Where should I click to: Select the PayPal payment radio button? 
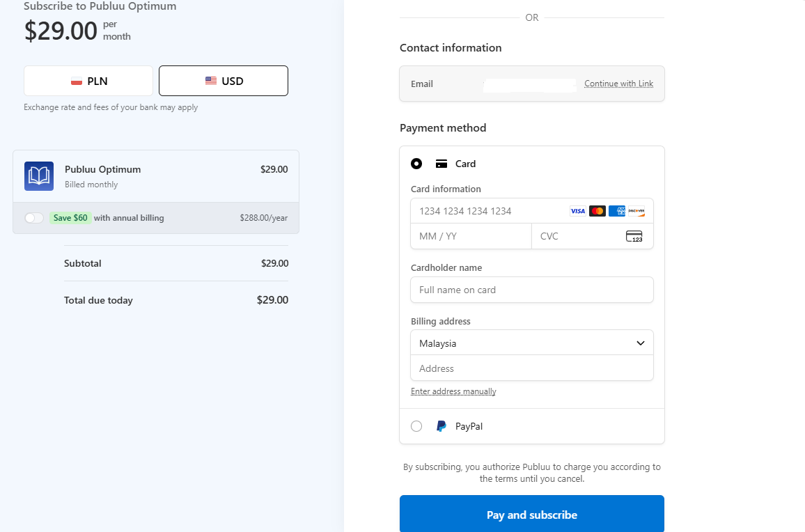416,426
